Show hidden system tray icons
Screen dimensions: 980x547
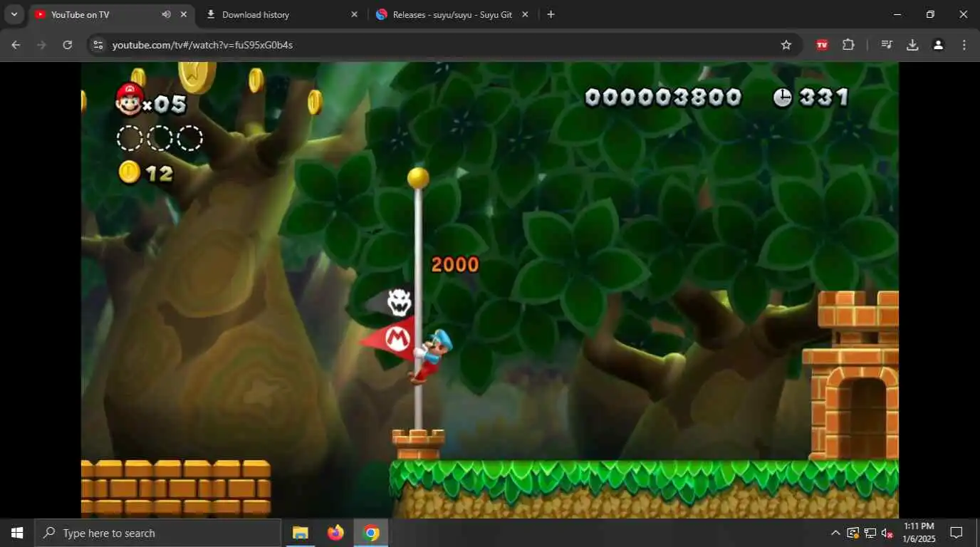click(x=835, y=533)
